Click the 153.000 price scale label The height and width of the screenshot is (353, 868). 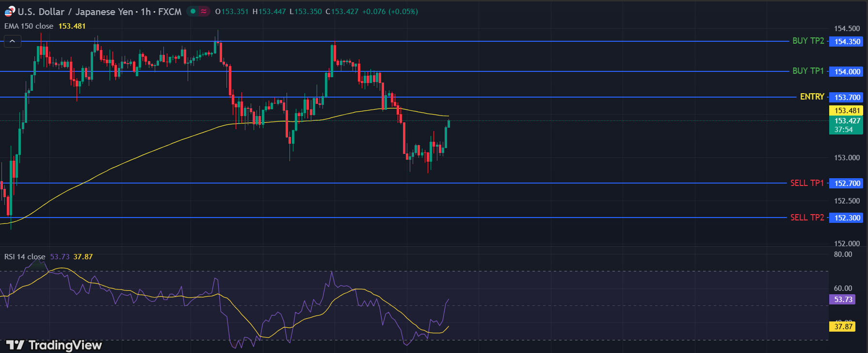click(x=847, y=158)
